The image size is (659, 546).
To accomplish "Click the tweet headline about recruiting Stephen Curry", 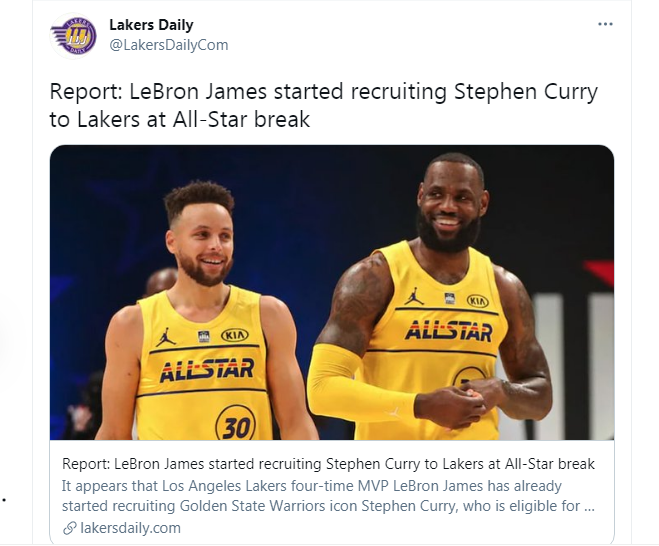I will tap(323, 105).
